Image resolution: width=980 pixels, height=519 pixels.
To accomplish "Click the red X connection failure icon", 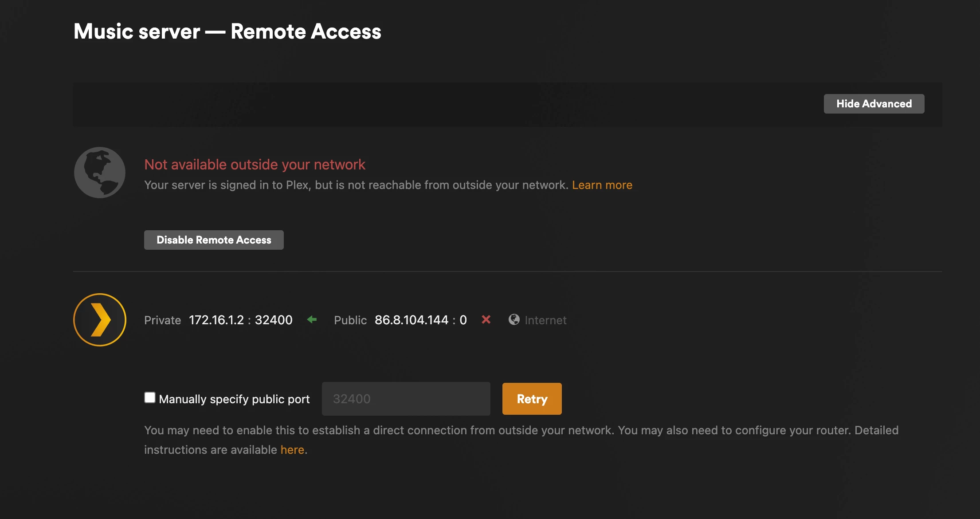I will point(486,319).
